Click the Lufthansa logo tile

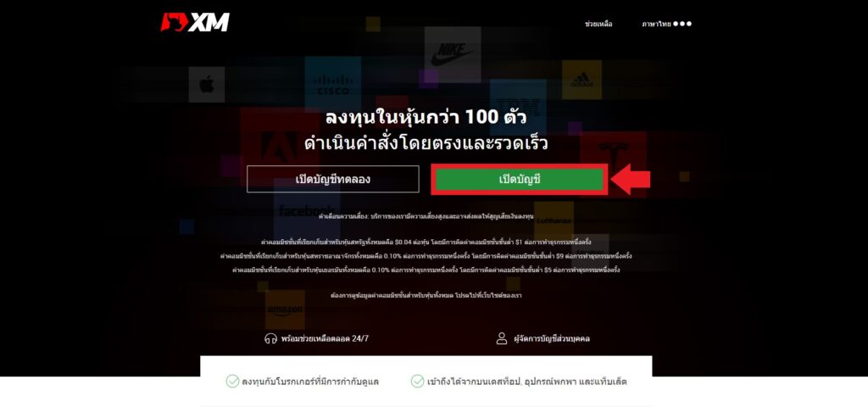point(554,220)
